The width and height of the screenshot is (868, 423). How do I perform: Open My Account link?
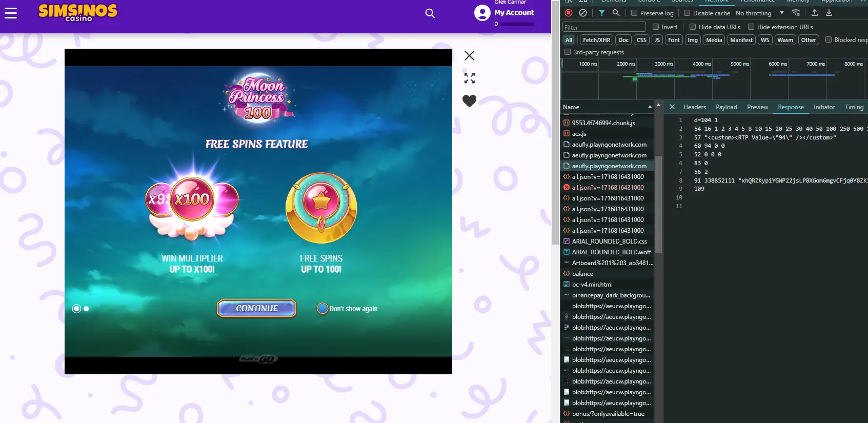514,13
